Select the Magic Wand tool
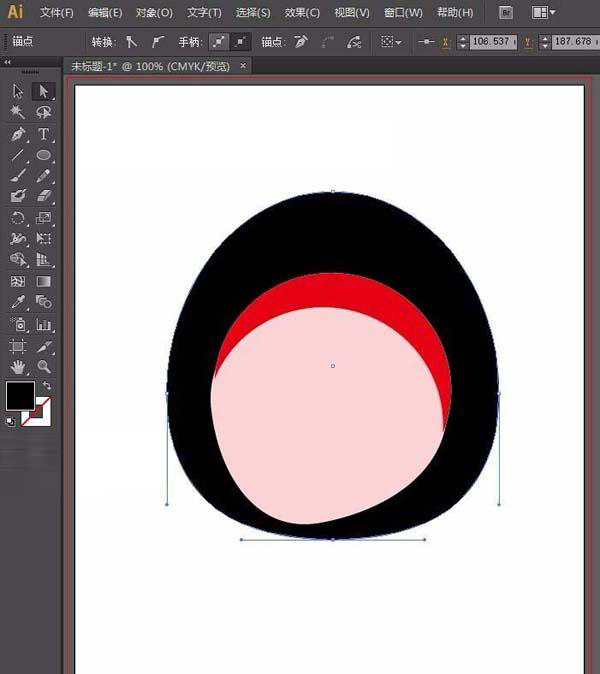This screenshot has height=674, width=600. [18, 113]
